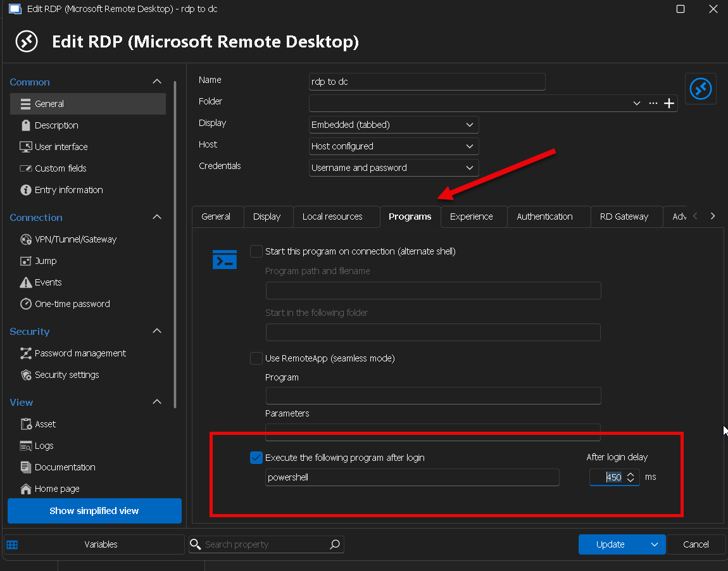
Task: Select the User interface monitor icon
Action: tap(25, 147)
